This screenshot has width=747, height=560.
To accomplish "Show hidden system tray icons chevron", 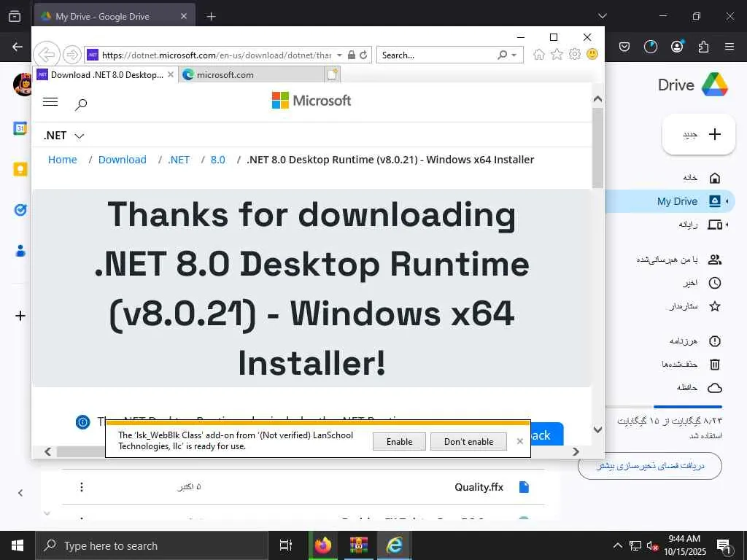I will pos(617,545).
